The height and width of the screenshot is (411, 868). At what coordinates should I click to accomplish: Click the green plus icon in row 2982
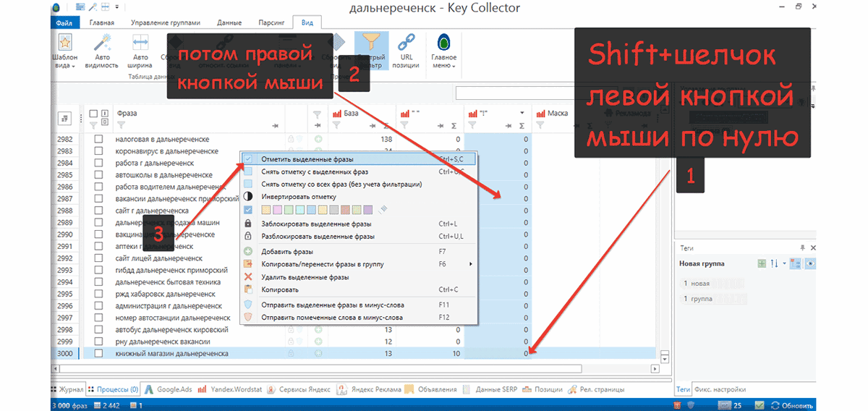point(318,139)
